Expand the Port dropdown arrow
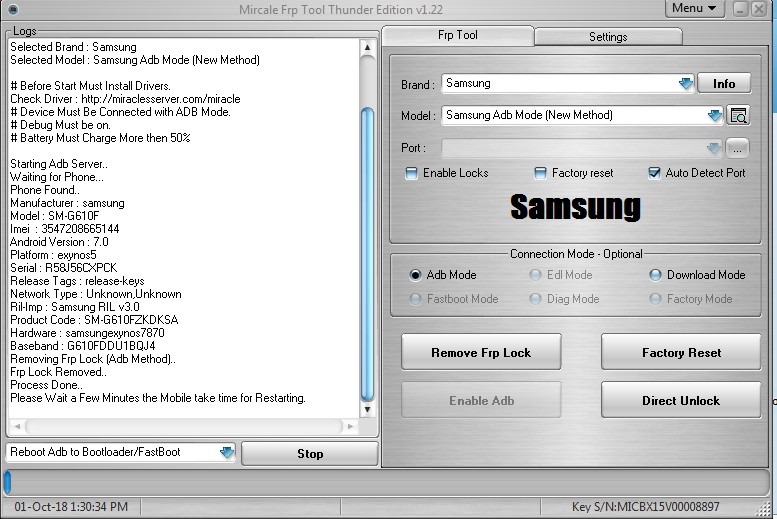This screenshot has width=777, height=519. (x=714, y=148)
